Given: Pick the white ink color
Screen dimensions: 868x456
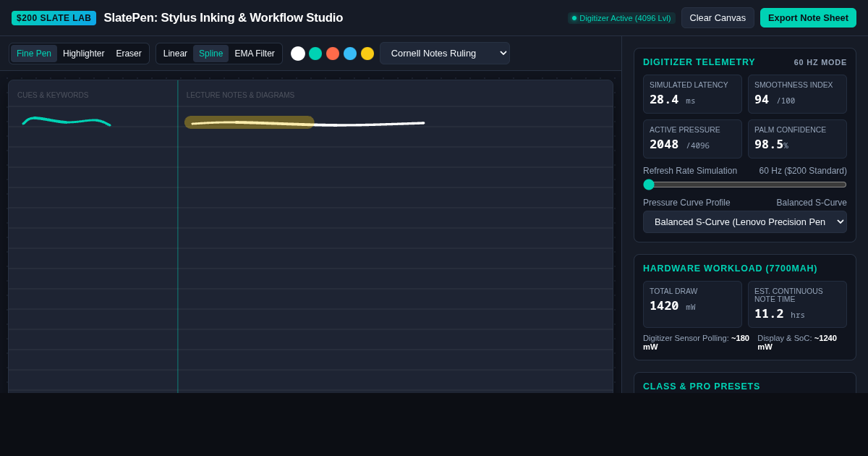Looking at the screenshot, I should pos(298,54).
